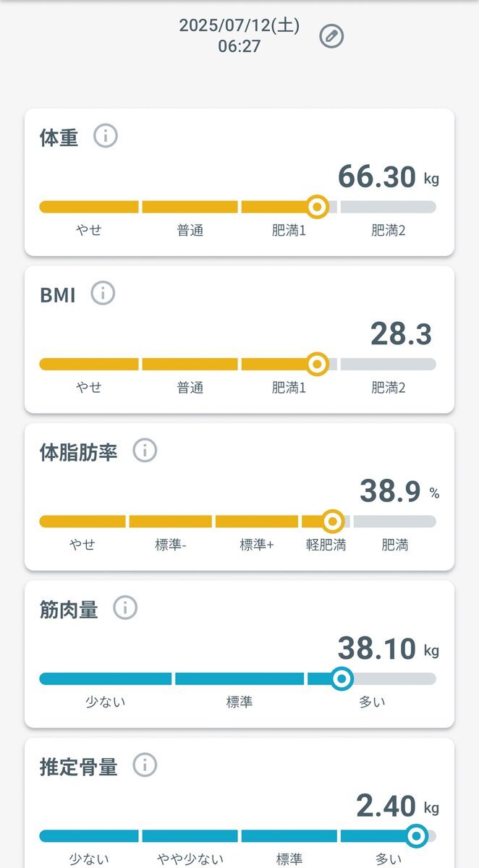Tap the 06:27 measurement time
The height and width of the screenshot is (868, 479).
(x=239, y=46)
